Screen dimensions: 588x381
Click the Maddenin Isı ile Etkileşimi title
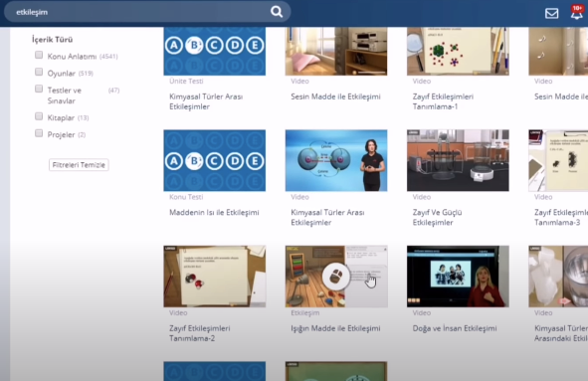214,213
